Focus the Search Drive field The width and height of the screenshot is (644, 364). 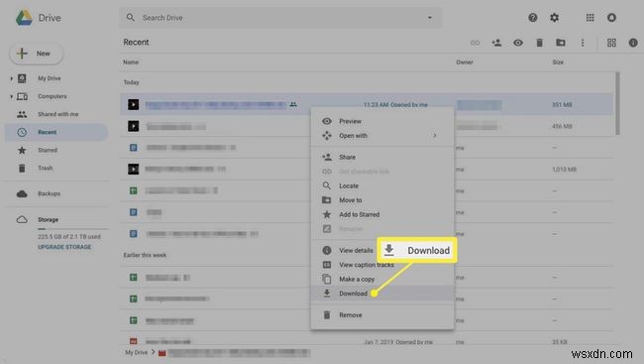[280, 18]
